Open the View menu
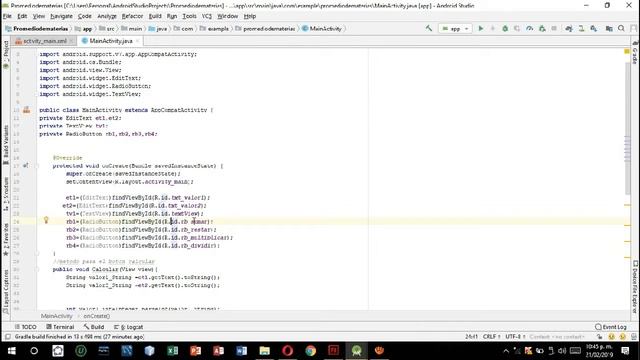Viewport: 640px width, 360px height. pos(39,16)
